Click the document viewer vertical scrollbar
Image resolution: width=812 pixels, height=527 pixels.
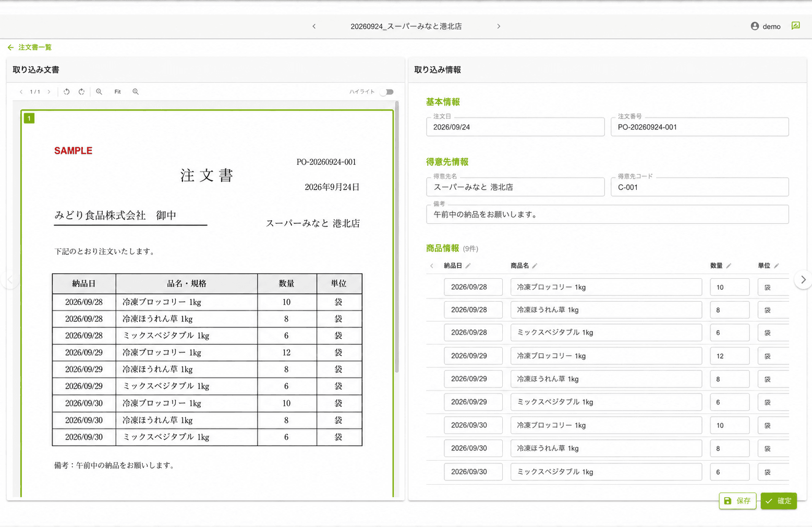(x=397, y=237)
